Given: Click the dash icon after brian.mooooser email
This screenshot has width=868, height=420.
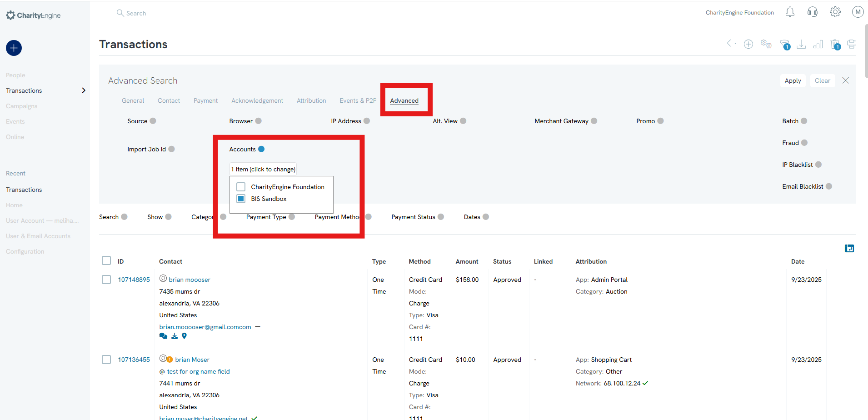Looking at the screenshot, I should 258,327.
